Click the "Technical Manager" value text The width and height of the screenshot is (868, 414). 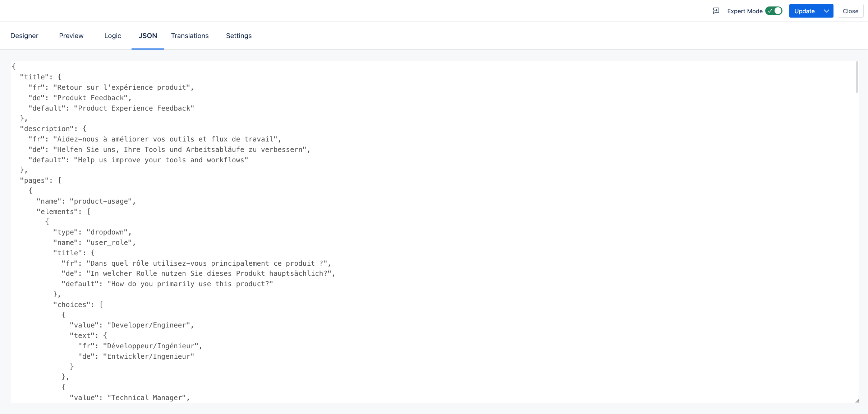click(148, 397)
